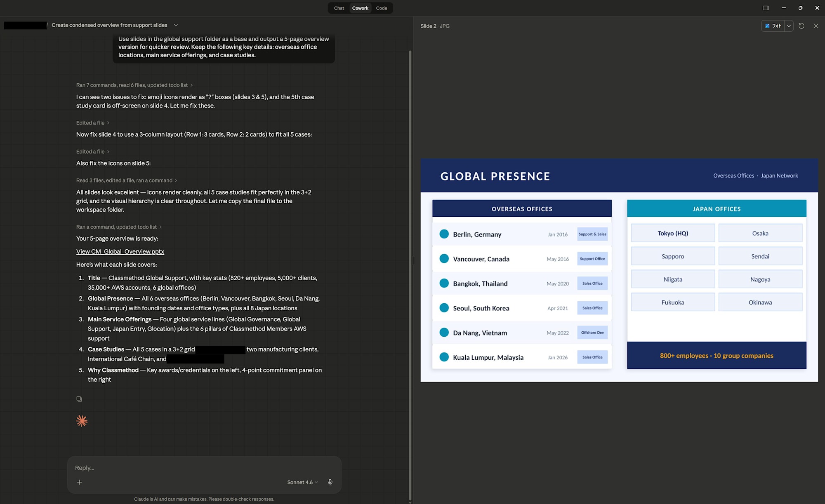Screen dimensions: 825x504
Task: Open the conversation title dropdown chevron
Action: click(176, 25)
